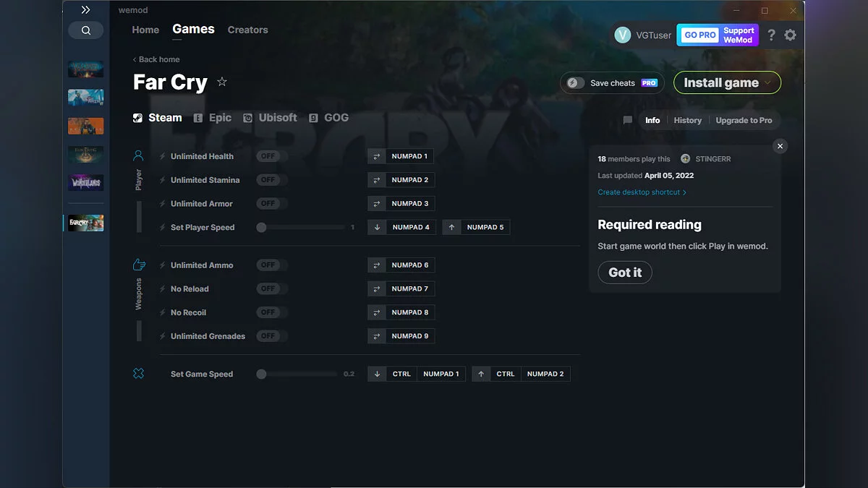
Task: Click the NUMPAD 4 hotkey box
Action: [411, 227]
